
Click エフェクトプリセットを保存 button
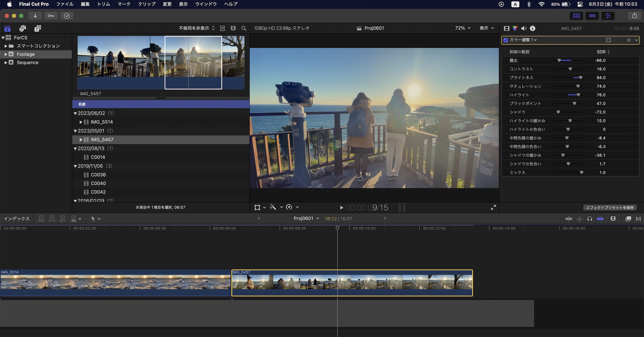coord(610,208)
